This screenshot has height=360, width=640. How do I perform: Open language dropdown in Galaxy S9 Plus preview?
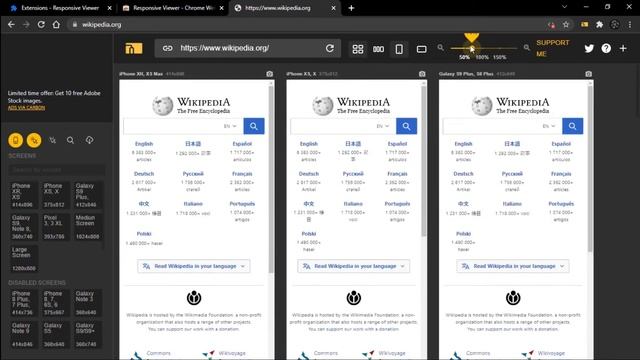(549, 126)
